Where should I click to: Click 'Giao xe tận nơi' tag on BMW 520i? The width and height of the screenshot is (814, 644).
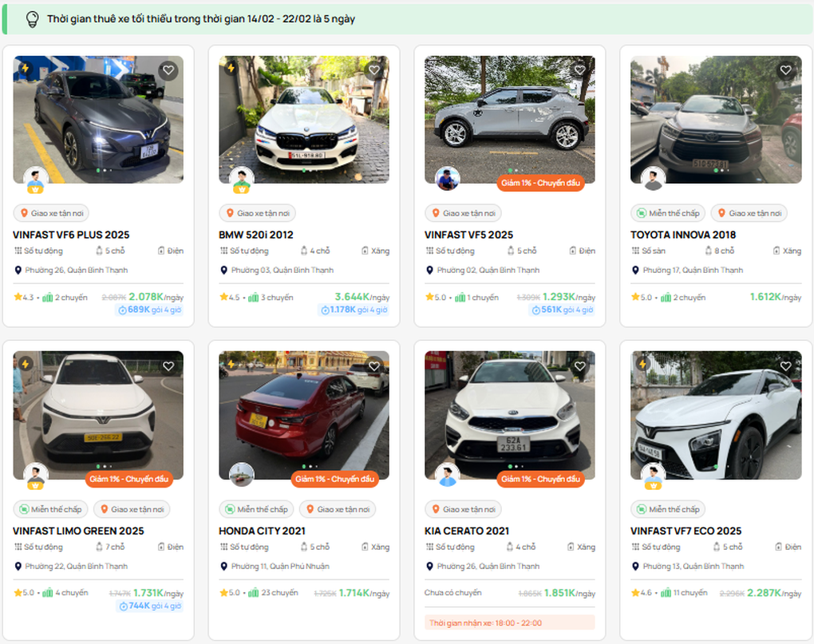tap(258, 213)
